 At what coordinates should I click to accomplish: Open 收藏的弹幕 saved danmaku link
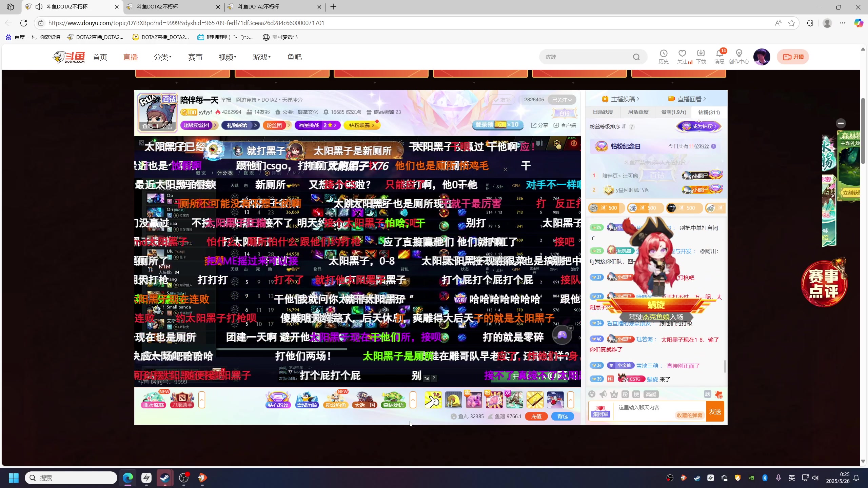[x=689, y=415]
